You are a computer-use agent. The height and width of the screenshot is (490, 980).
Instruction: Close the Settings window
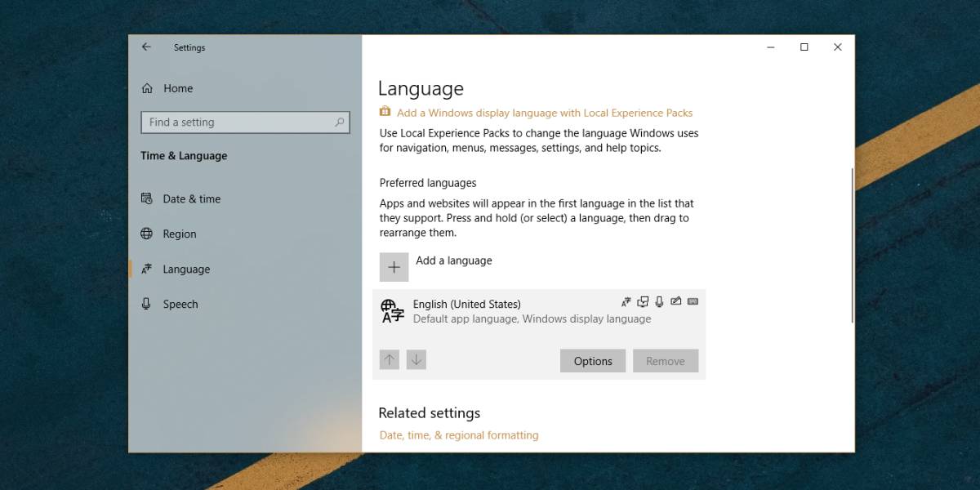click(838, 47)
